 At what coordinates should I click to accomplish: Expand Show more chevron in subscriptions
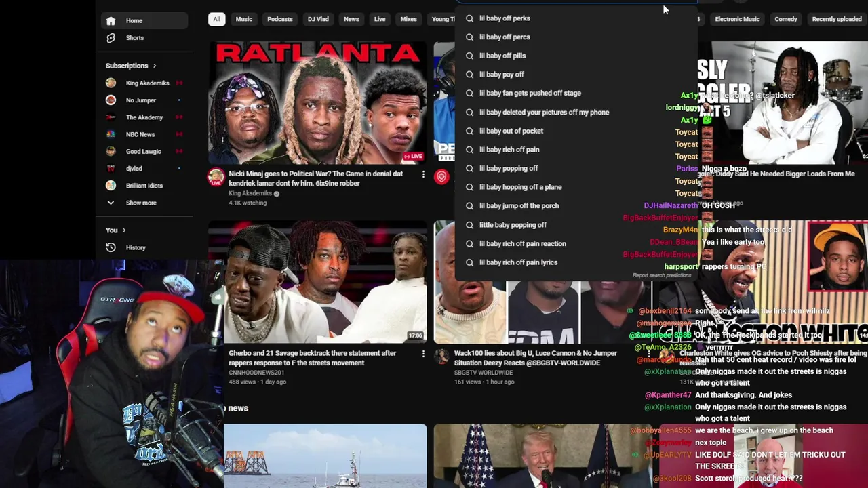pyautogui.click(x=111, y=203)
